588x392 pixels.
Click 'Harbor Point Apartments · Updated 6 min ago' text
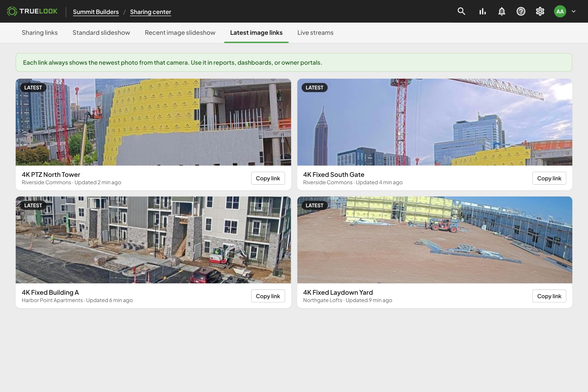pyautogui.click(x=77, y=300)
